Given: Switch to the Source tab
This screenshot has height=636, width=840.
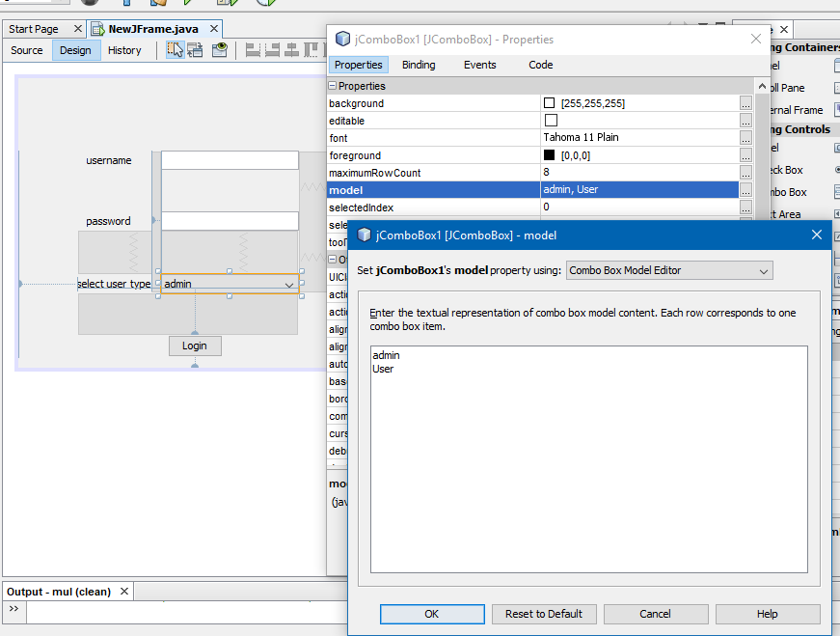Looking at the screenshot, I should tap(26, 50).
